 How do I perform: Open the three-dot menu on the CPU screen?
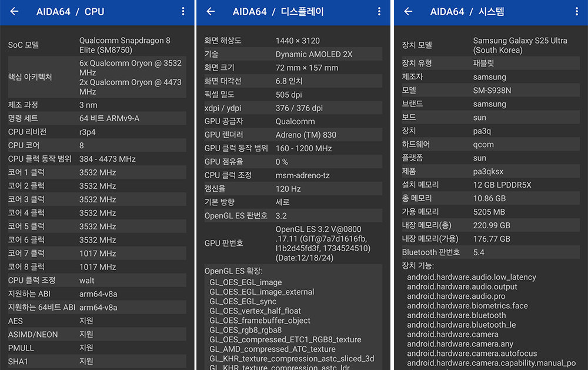[x=183, y=12]
